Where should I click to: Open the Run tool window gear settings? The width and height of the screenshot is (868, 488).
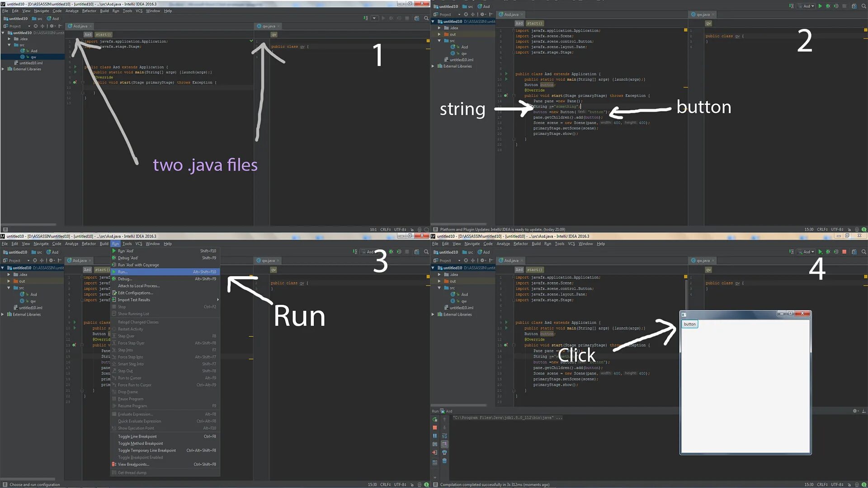(x=855, y=411)
